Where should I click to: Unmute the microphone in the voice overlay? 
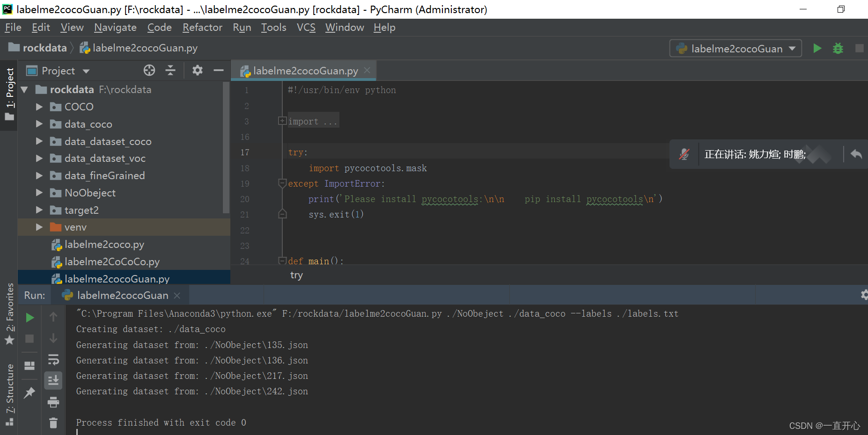(x=684, y=153)
